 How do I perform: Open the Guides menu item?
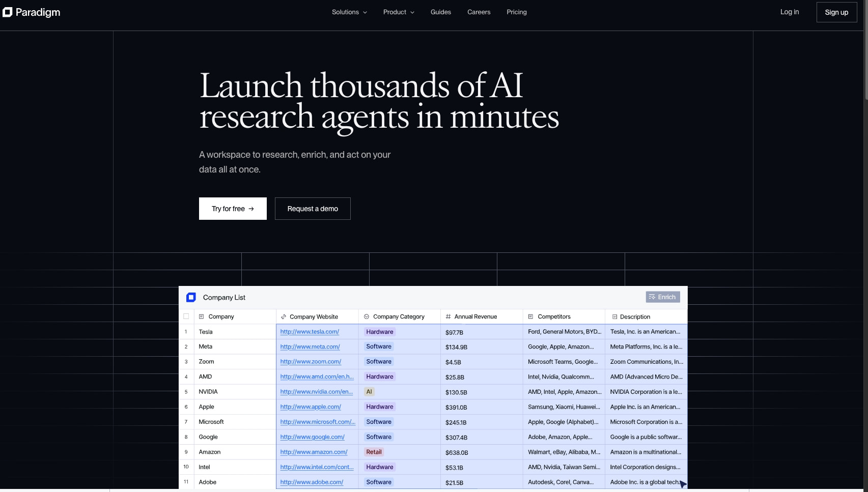point(441,12)
